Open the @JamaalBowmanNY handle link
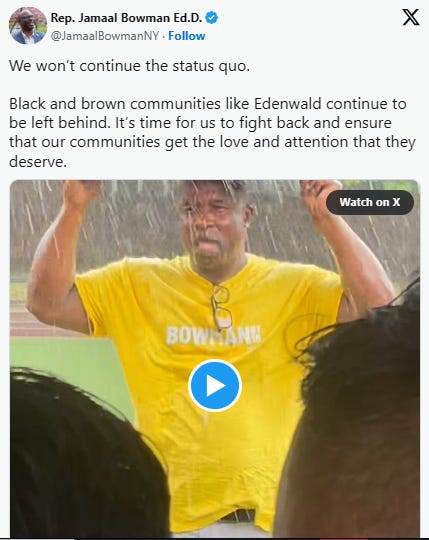 (105, 36)
